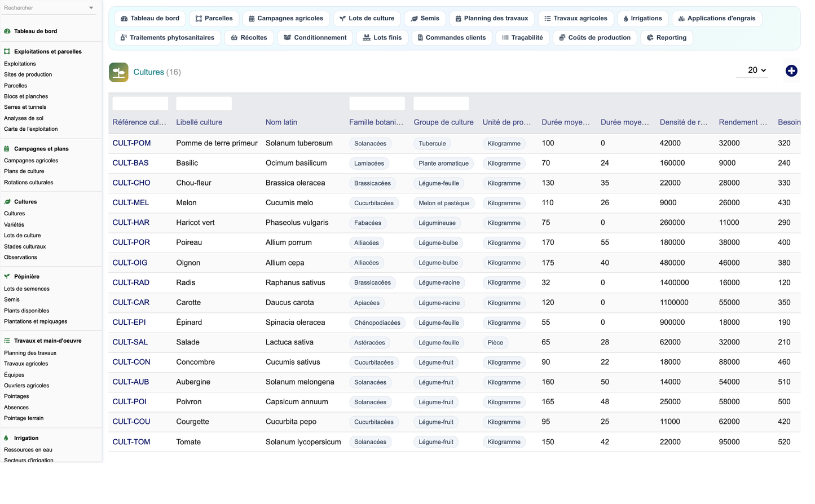Expand the Campagnes et plans sidebar section

click(x=41, y=149)
